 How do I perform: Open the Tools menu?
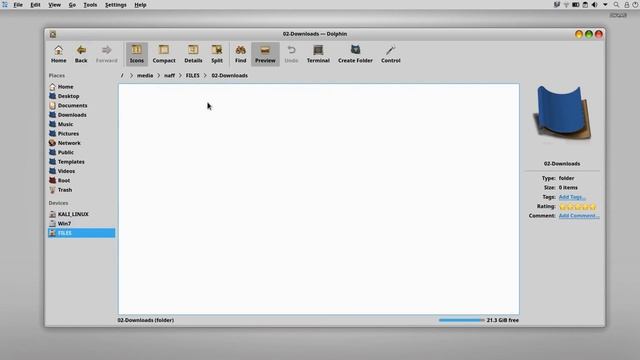pyautogui.click(x=90, y=5)
